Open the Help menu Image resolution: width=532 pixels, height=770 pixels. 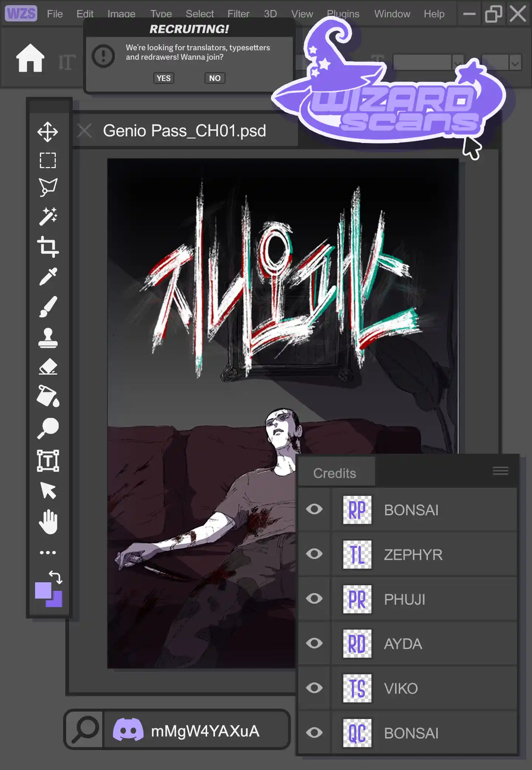click(434, 14)
